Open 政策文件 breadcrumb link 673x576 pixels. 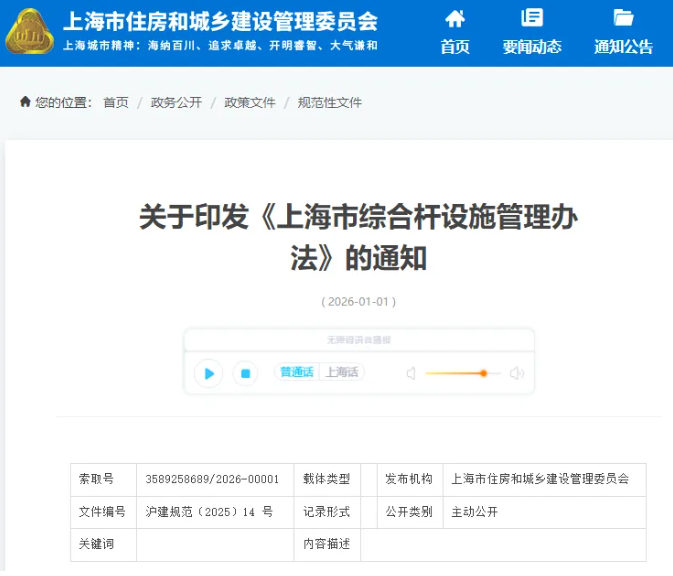tap(249, 103)
